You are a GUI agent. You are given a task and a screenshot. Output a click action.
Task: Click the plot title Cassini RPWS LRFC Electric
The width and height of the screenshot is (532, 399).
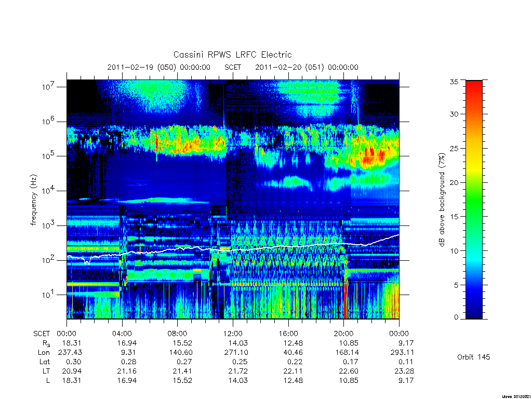pos(232,55)
